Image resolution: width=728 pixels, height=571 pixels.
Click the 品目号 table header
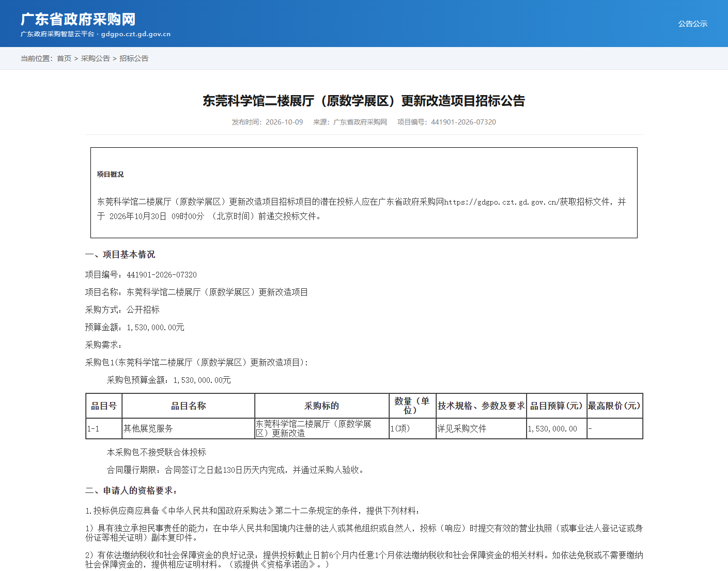pos(104,406)
